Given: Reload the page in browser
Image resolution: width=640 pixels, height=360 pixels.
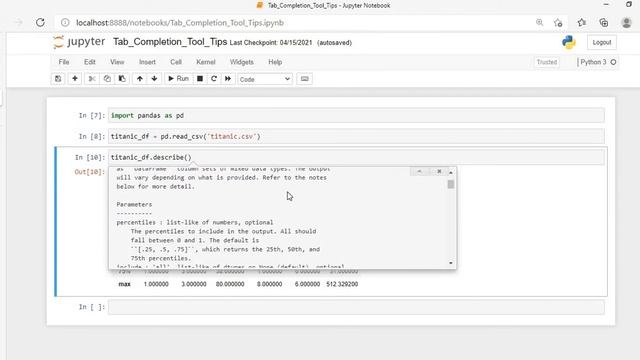Looking at the screenshot, I should coord(40,22).
